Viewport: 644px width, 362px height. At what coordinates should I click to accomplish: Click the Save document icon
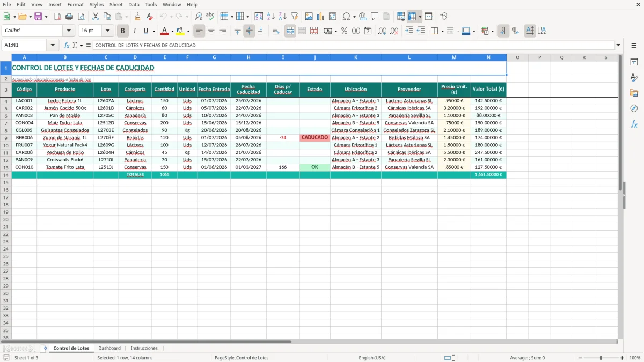(38, 17)
